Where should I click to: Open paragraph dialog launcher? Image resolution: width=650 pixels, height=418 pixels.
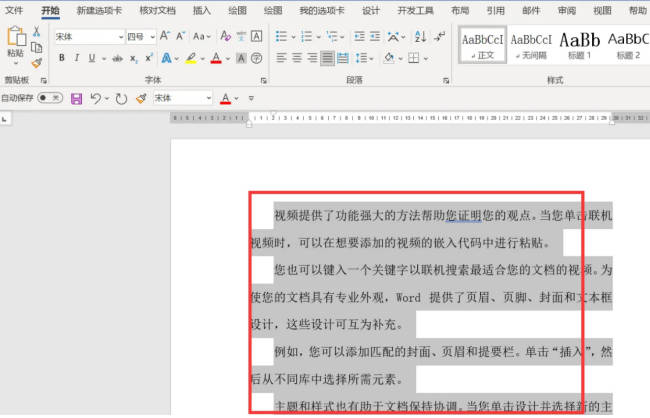pos(446,80)
